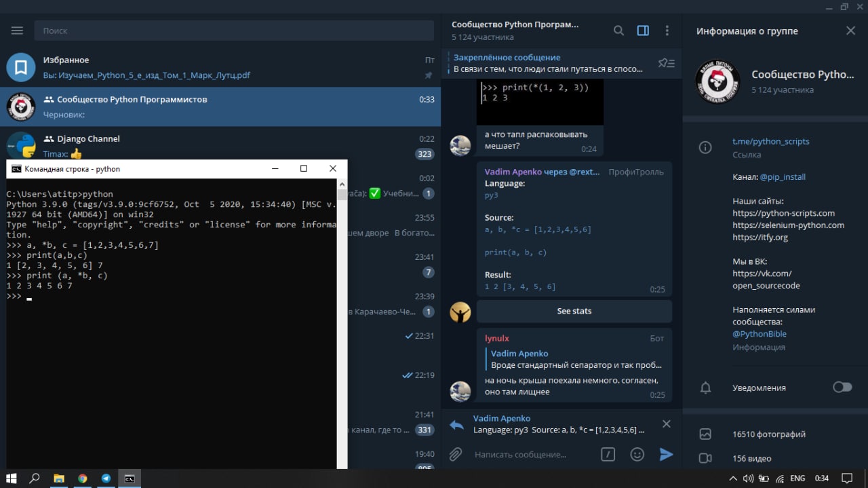Viewport: 868px width, 488px height.
Task: Click the Telegram search field
Action: [234, 31]
